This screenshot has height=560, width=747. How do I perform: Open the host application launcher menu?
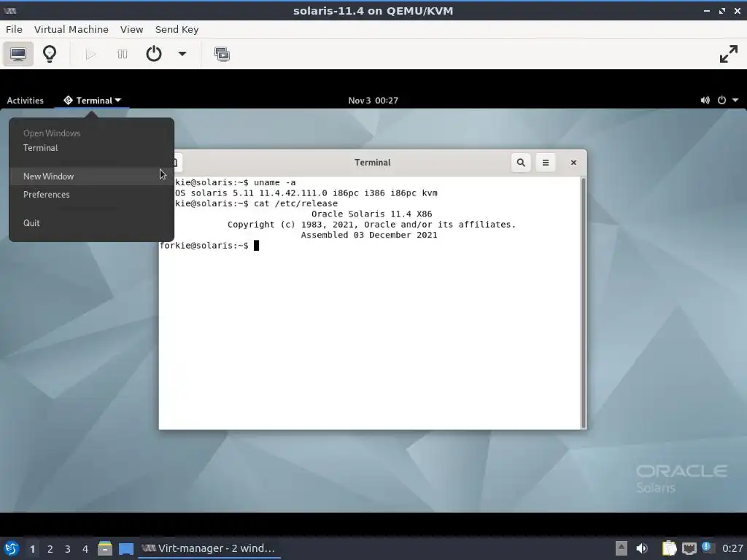12,548
